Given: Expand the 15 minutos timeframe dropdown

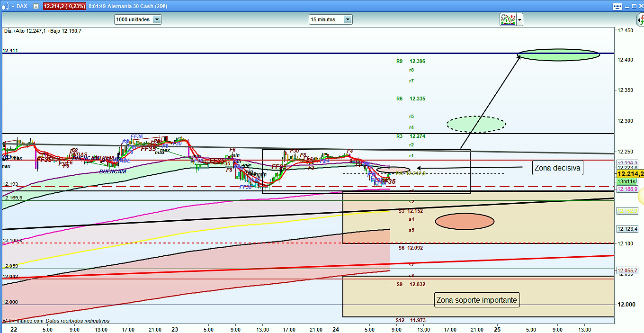Looking at the screenshot, I should 348,19.
